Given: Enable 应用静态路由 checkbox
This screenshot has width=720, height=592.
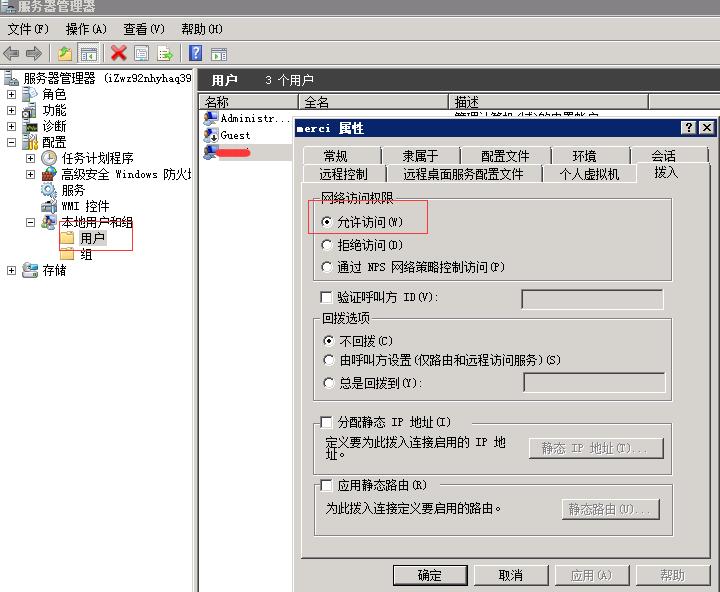Looking at the screenshot, I should point(326,485).
